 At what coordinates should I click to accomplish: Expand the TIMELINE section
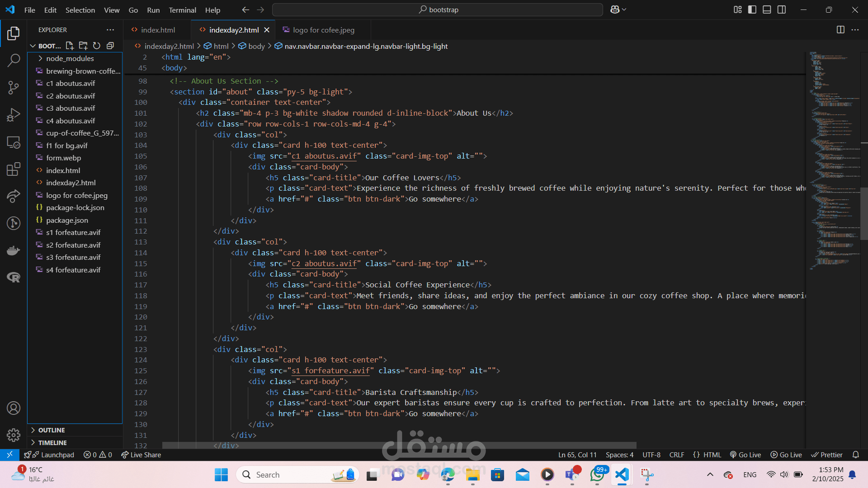(52, 443)
